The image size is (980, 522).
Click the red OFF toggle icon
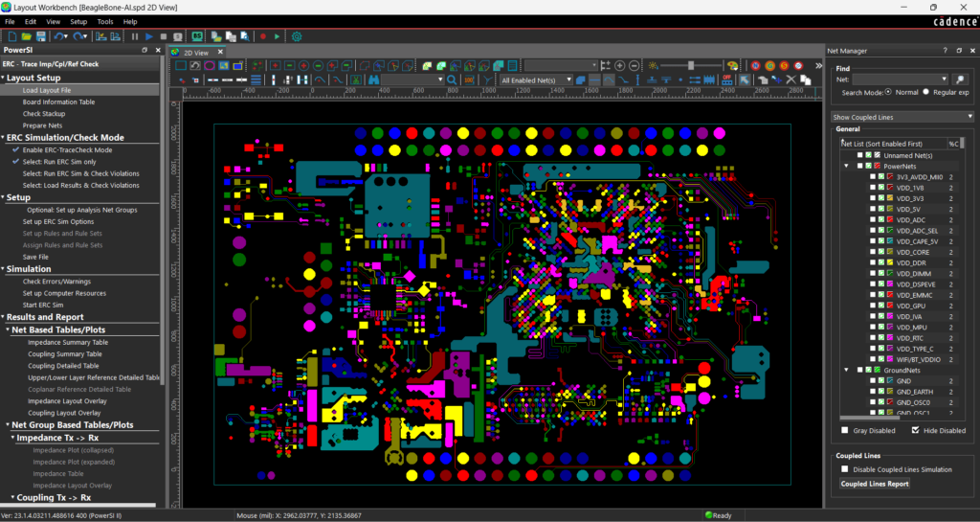point(727,80)
